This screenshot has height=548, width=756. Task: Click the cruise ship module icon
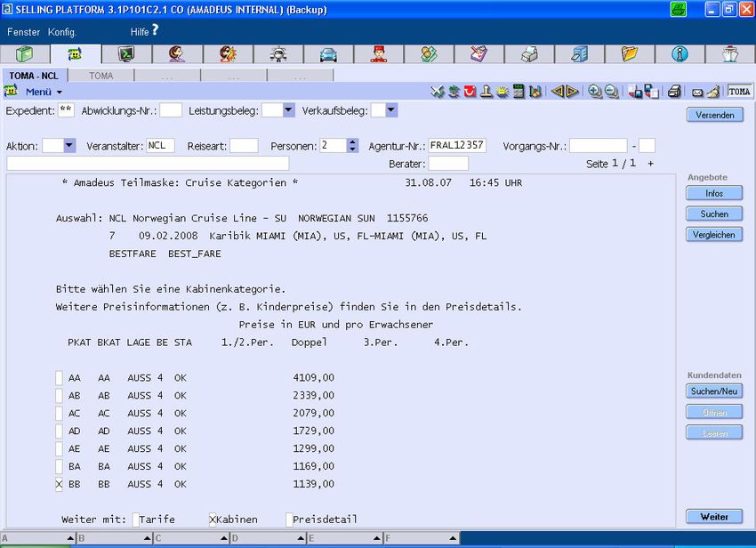730,54
